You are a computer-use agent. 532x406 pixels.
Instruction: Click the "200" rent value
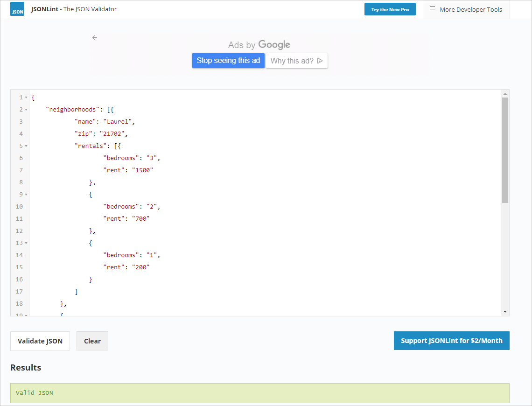click(x=141, y=267)
